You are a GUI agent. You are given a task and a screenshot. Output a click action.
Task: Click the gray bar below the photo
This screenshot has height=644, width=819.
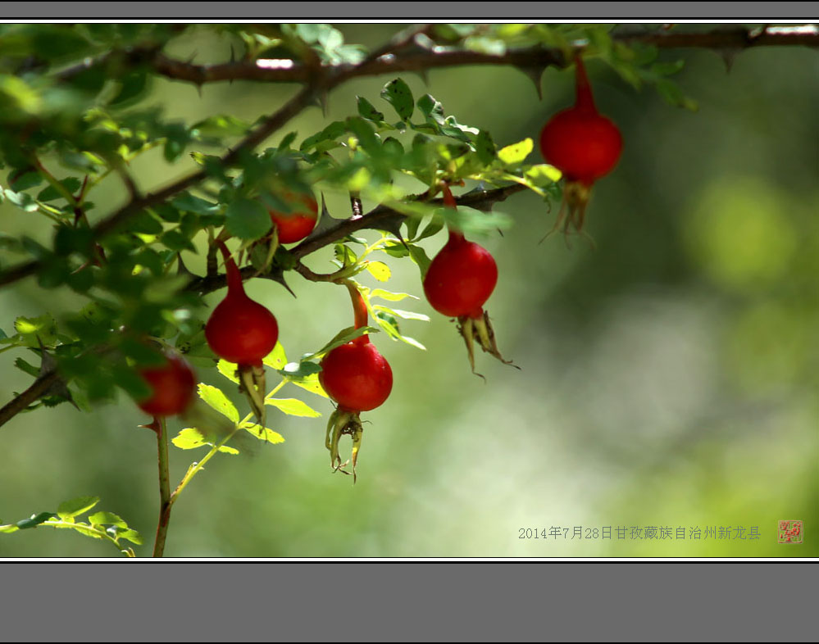point(409,601)
